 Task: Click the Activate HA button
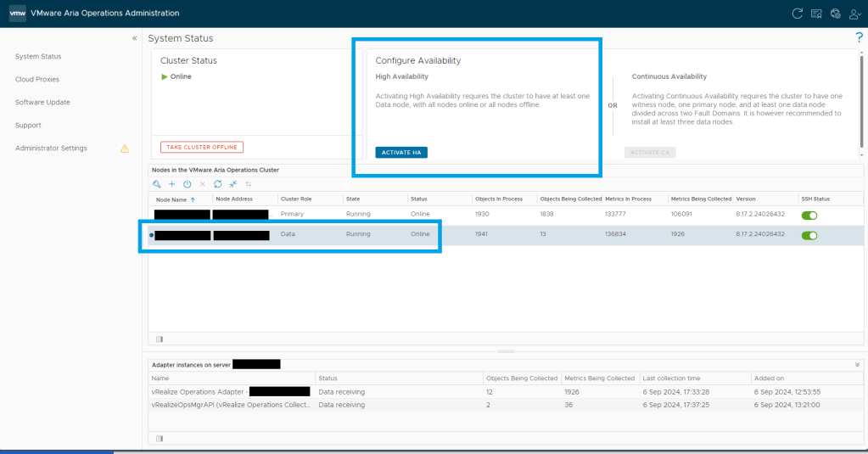(401, 153)
